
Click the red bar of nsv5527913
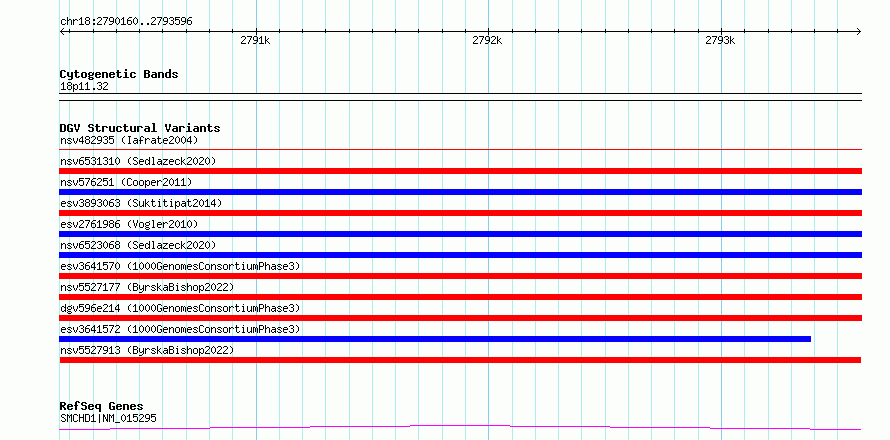pyautogui.click(x=460, y=360)
